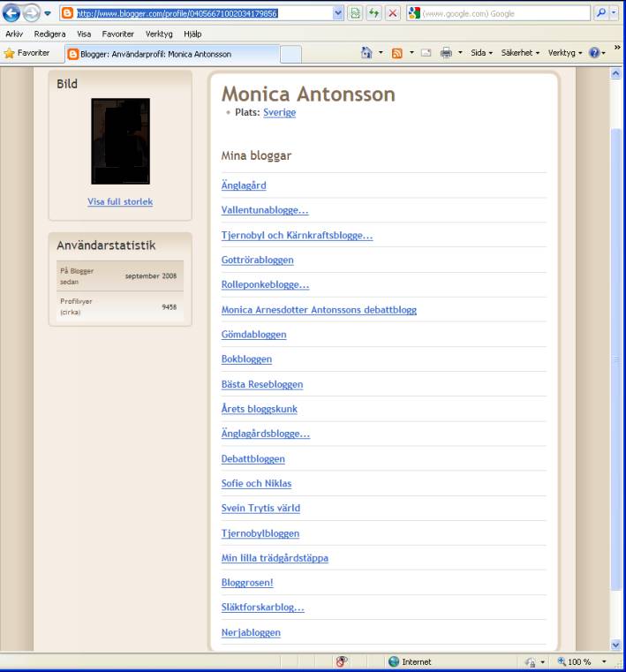This screenshot has width=626, height=672.
Task: Click the scrollbar up arrow
Action: [615, 73]
